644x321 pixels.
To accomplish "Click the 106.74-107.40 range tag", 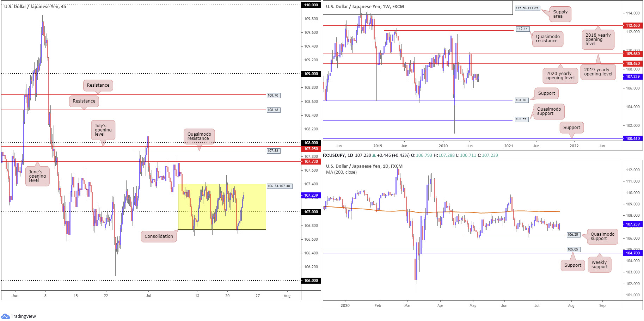I will coord(279,186).
